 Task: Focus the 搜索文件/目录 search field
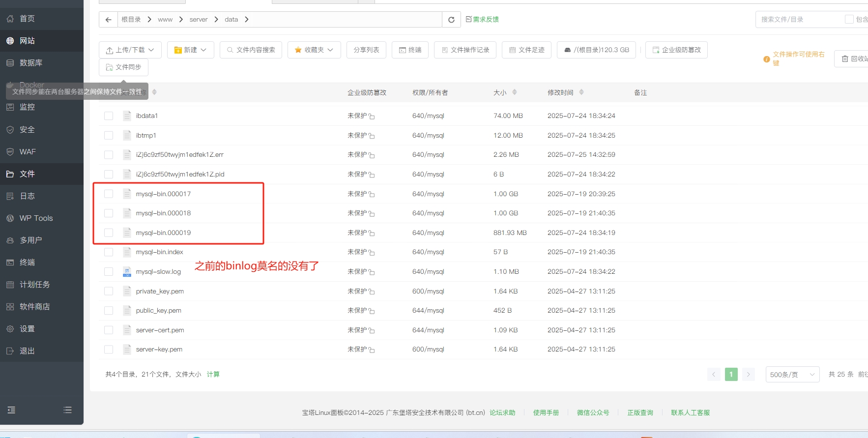coord(799,20)
